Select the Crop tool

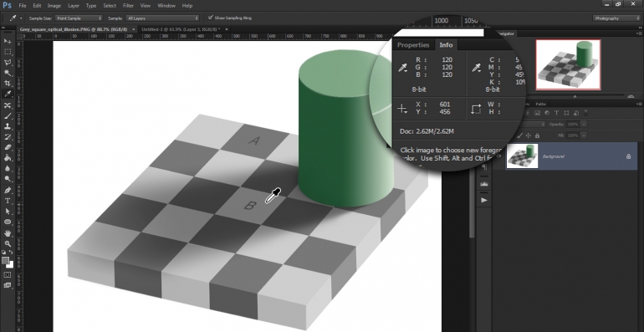(x=8, y=84)
